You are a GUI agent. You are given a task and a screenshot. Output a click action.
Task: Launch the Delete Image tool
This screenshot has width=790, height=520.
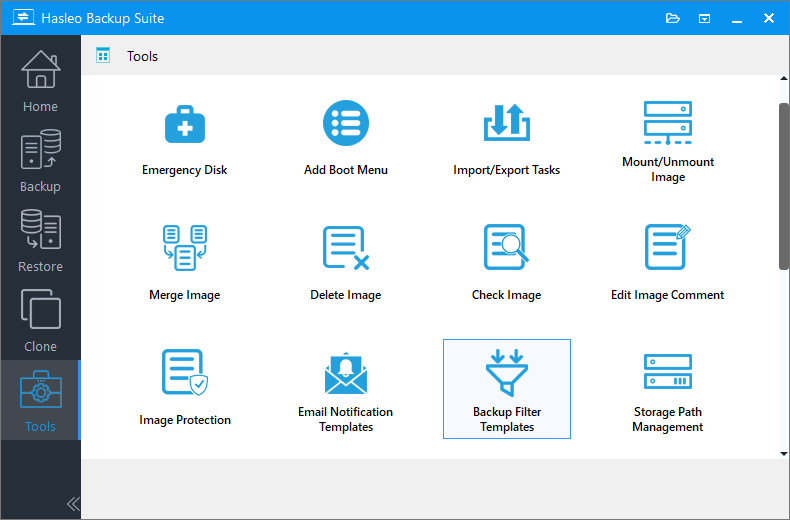(346, 264)
